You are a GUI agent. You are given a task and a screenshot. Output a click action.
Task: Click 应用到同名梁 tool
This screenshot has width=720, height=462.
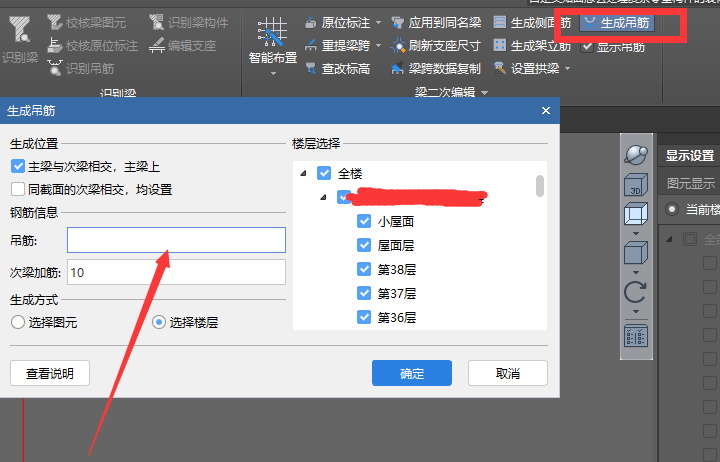point(436,22)
